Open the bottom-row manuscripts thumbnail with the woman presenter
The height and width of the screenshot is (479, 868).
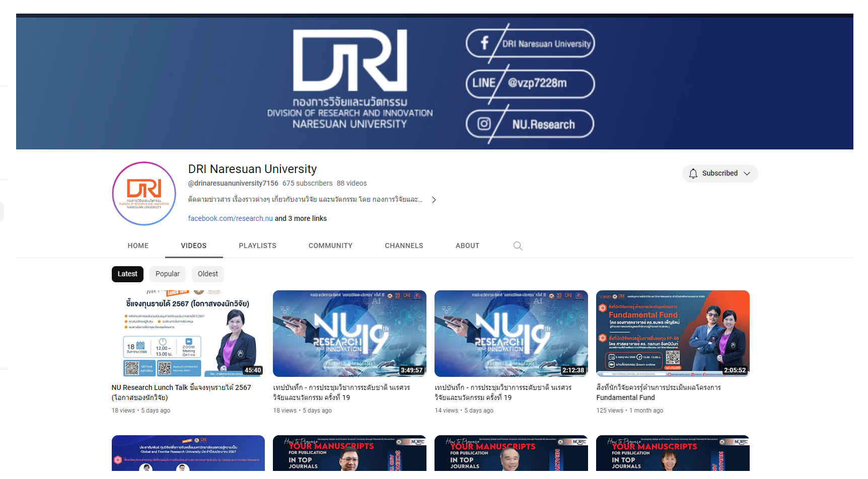[673, 453]
